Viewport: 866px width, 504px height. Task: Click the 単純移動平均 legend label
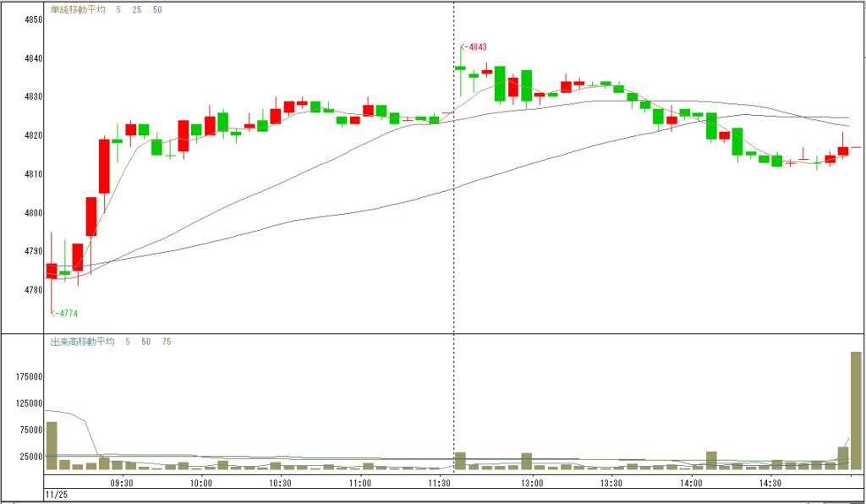(78, 10)
